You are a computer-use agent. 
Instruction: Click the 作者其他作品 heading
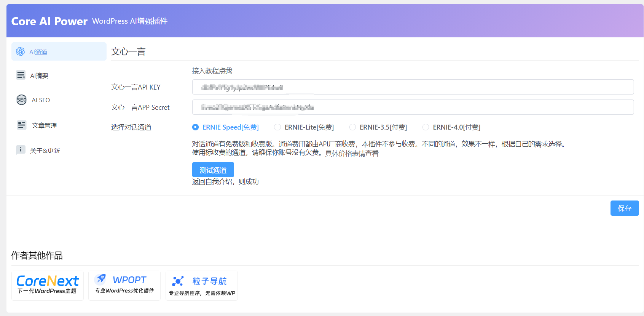coord(37,255)
